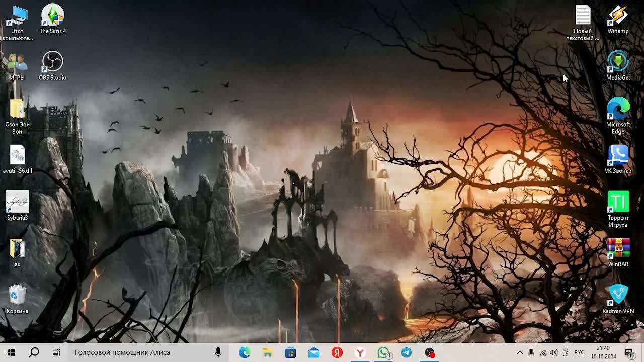Switch to OBS Studio in the taskbar
Image resolution: width=644 pixels, height=362 pixels.
click(x=430, y=352)
